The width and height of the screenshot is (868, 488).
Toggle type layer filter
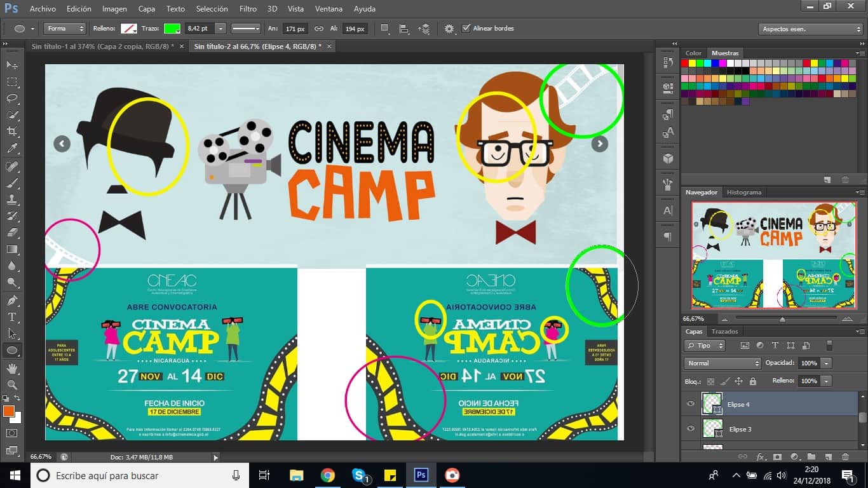click(x=775, y=346)
